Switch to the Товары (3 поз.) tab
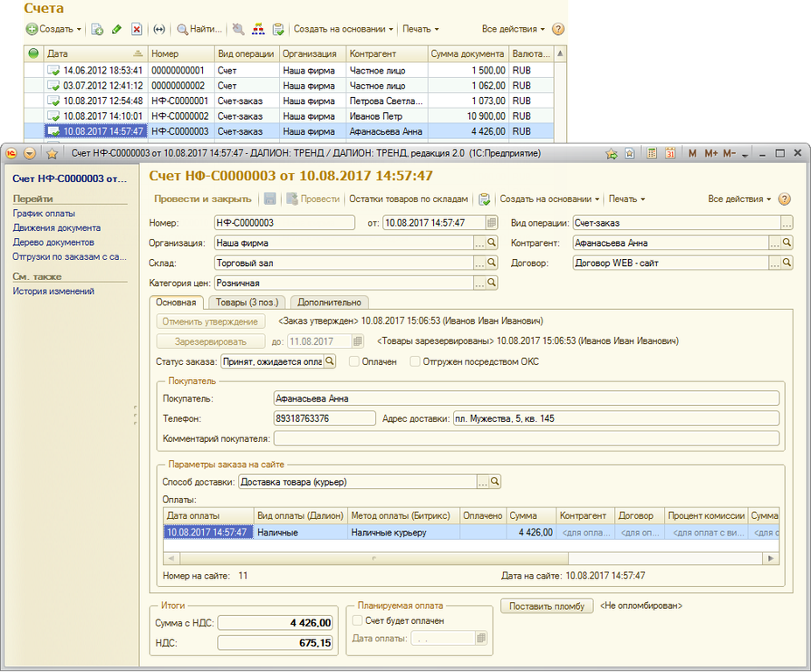The width and height of the screenshot is (811, 672). click(246, 302)
